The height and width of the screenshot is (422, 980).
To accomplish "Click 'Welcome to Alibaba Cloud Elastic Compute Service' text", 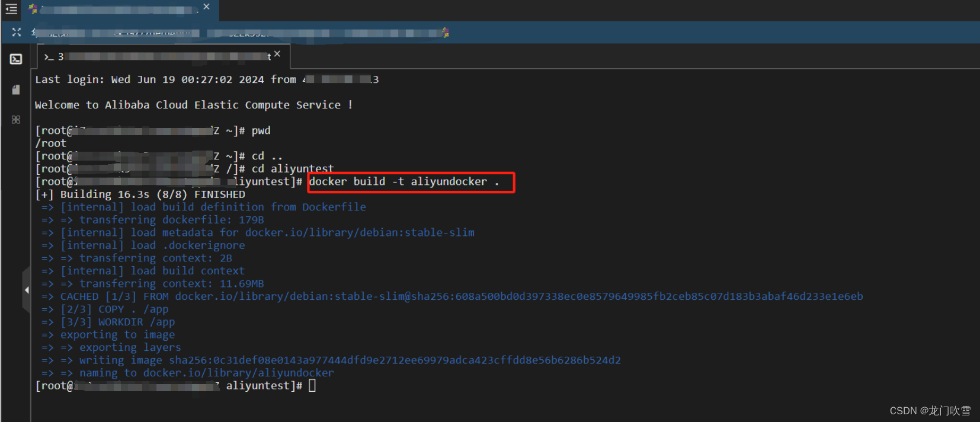I will pos(194,105).
